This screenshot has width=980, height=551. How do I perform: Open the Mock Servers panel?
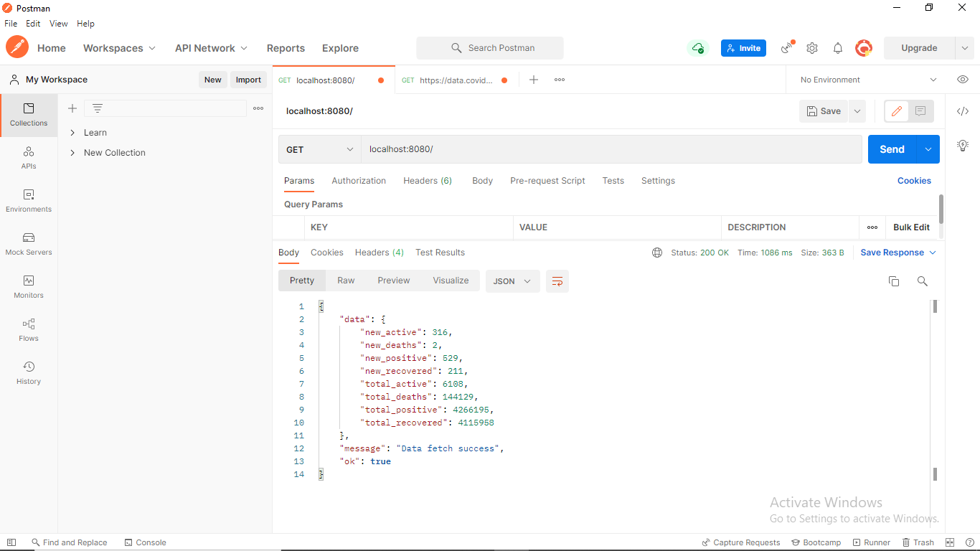point(28,244)
